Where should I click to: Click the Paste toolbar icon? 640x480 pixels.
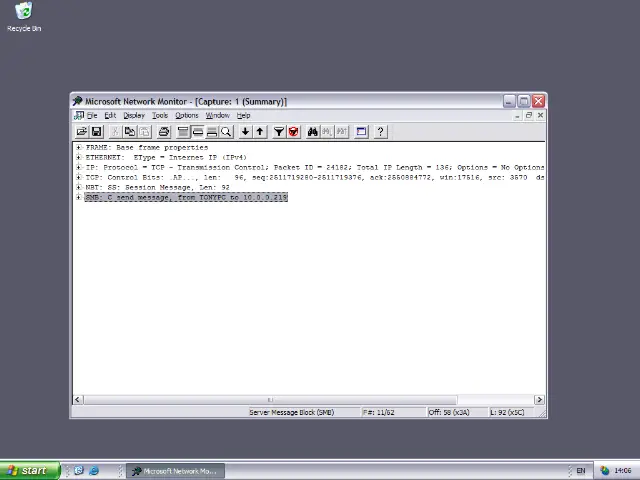[x=144, y=131]
